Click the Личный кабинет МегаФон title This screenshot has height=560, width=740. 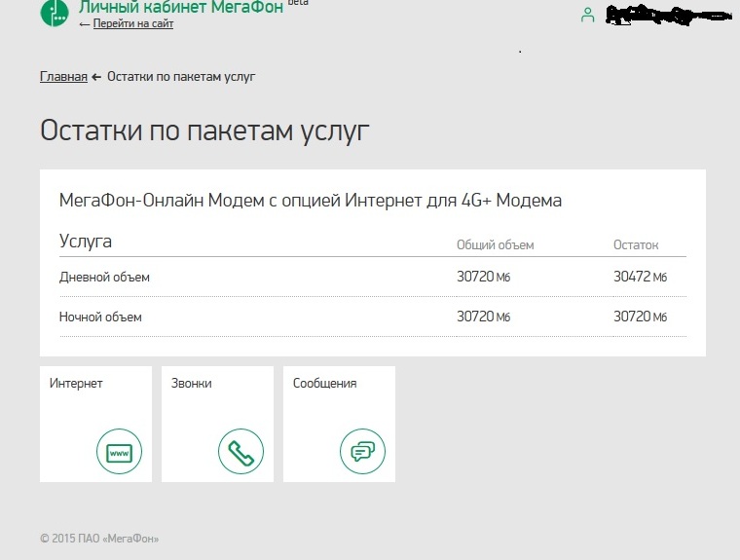click(x=180, y=7)
